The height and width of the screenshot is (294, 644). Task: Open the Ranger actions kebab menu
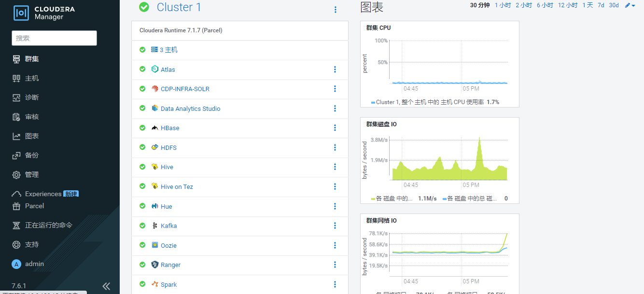335,265
